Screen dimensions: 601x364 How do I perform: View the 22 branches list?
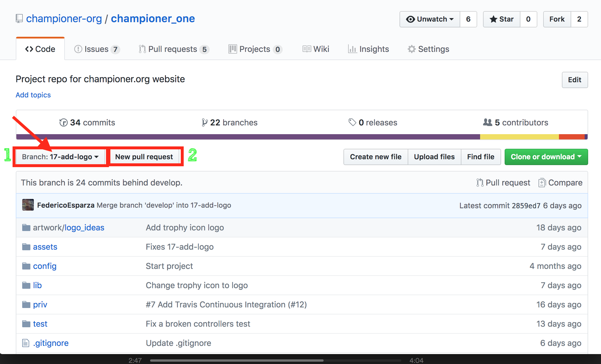click(x=230, y=123)
